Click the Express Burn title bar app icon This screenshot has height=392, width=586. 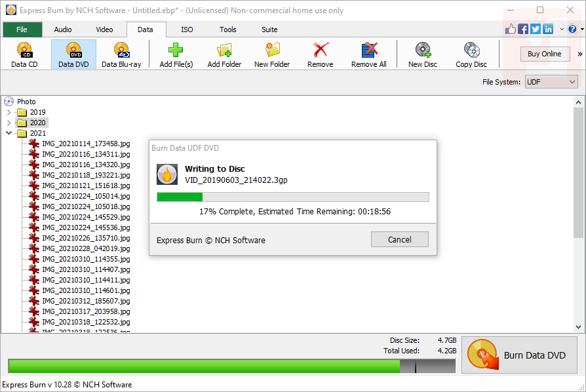(11, 10)
